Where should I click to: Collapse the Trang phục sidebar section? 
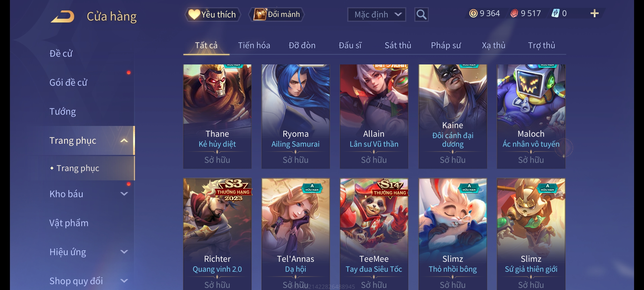coord(124,140)
